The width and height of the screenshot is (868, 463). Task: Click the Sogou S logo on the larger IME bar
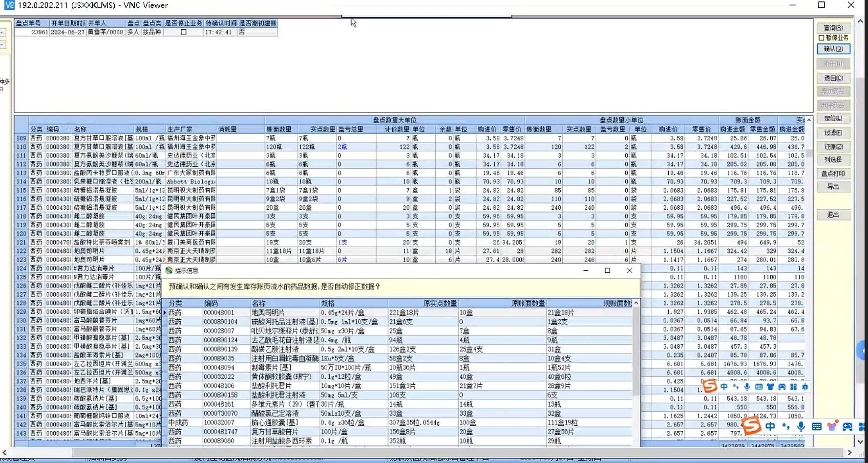click(751, 425)
